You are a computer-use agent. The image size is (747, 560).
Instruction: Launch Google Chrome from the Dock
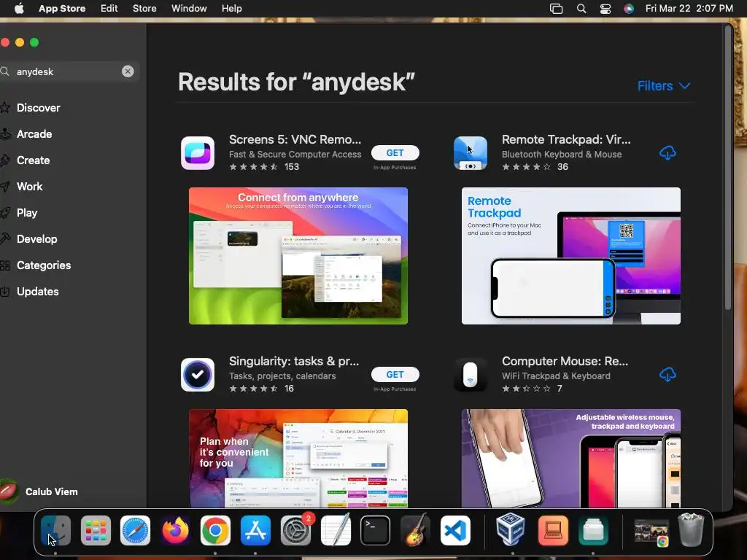coord(215,531)
